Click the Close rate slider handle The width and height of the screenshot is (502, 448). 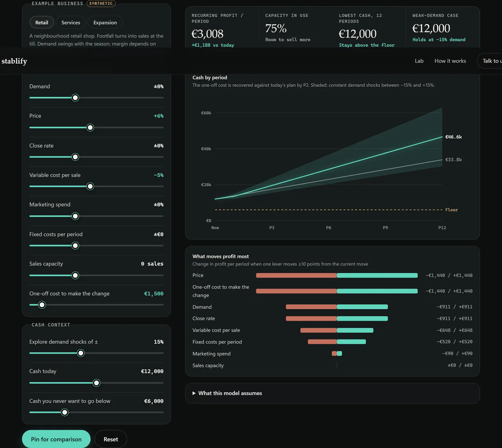(75, 157)
